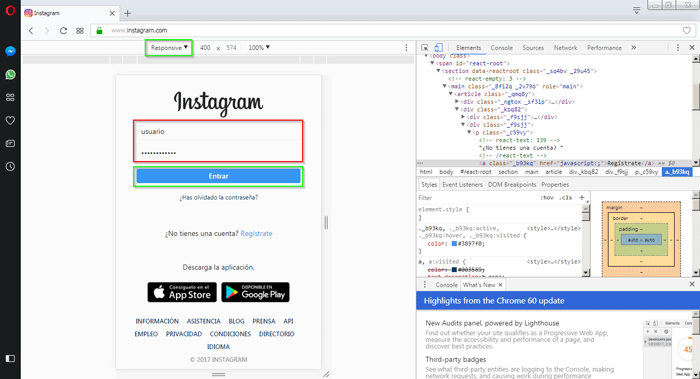Toggle sidebar panel icon at bottom
Image resolution: width=700 pixels, height=379 pixels.
(x=10, y=358)
